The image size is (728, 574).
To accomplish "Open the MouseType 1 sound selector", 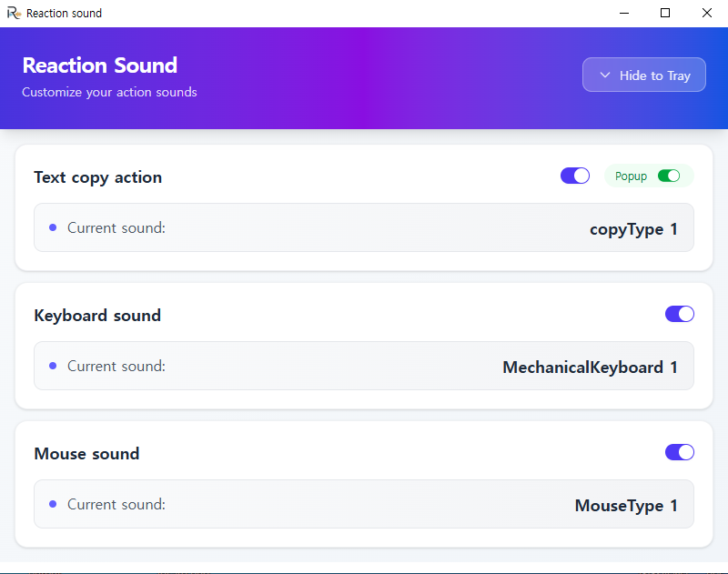I will [626, 506].
